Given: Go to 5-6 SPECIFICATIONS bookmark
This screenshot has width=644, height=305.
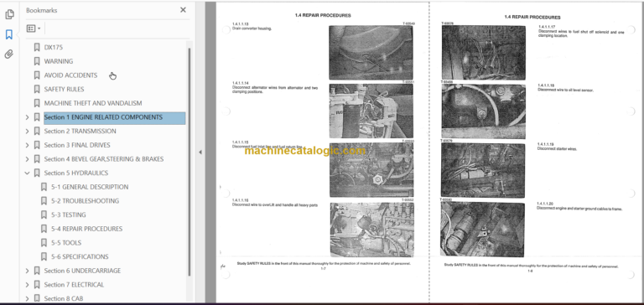Looking at the screenshot, I should point(80,256).
